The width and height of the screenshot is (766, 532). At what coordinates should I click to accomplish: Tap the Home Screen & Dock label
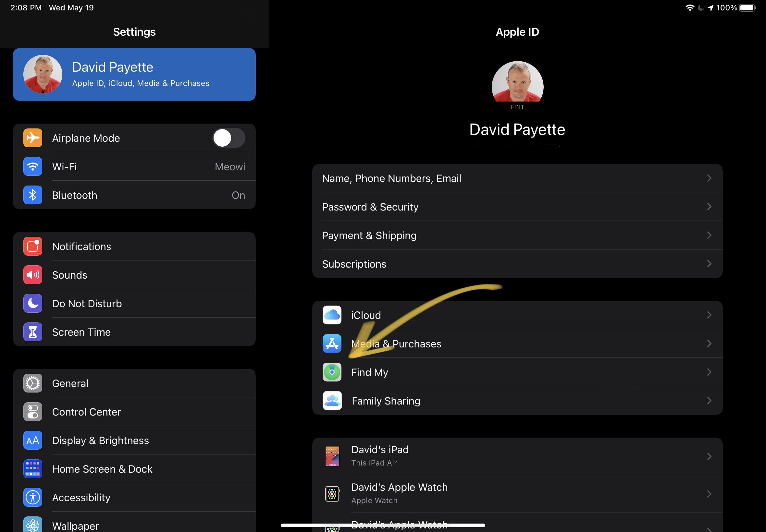(x=102, y=469)
